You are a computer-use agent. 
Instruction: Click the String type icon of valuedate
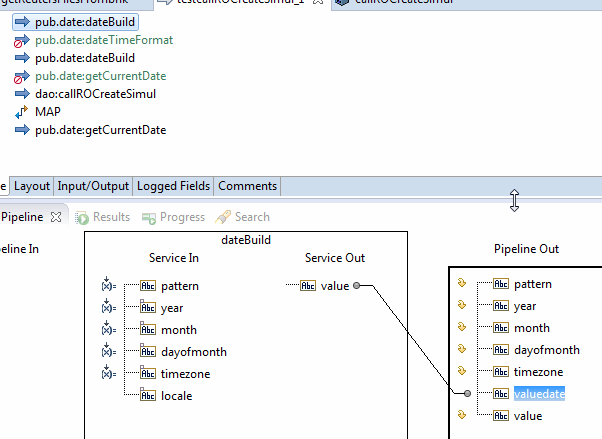(501, 394)
